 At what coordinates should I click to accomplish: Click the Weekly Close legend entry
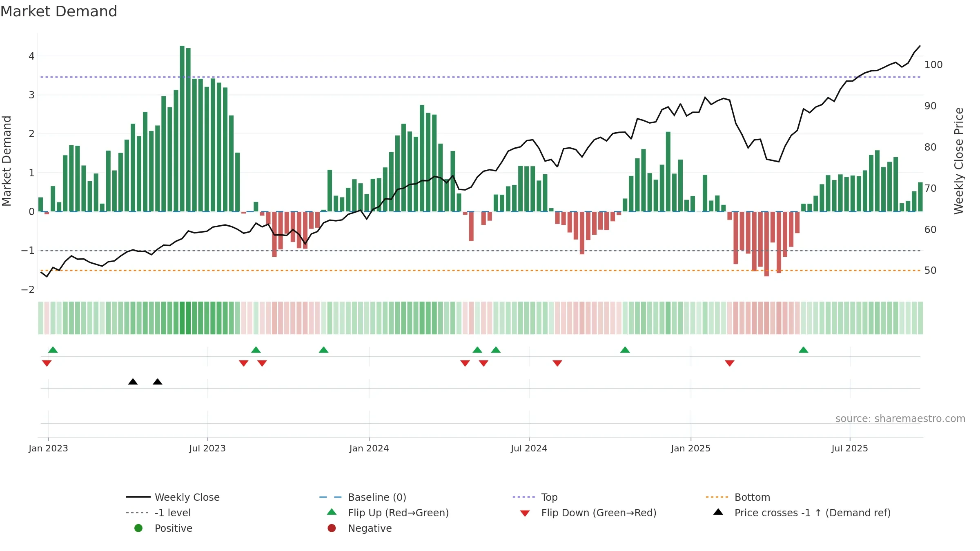[173, 497]
